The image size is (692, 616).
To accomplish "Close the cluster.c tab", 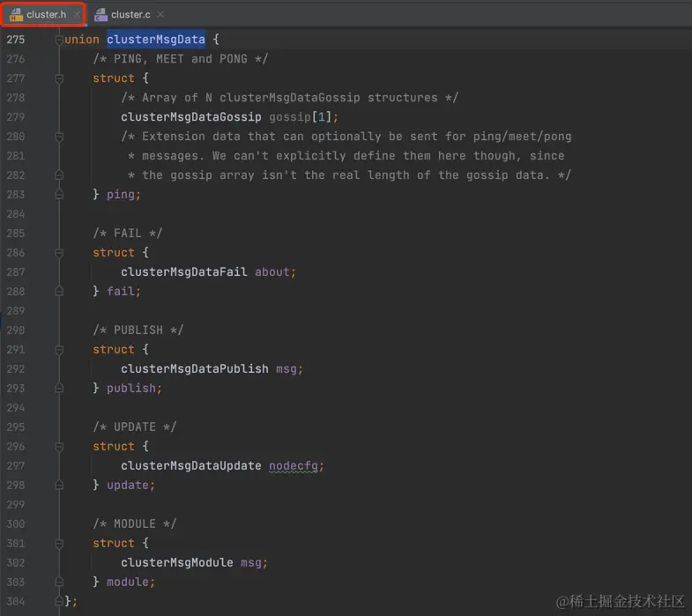I will point(160,15).
